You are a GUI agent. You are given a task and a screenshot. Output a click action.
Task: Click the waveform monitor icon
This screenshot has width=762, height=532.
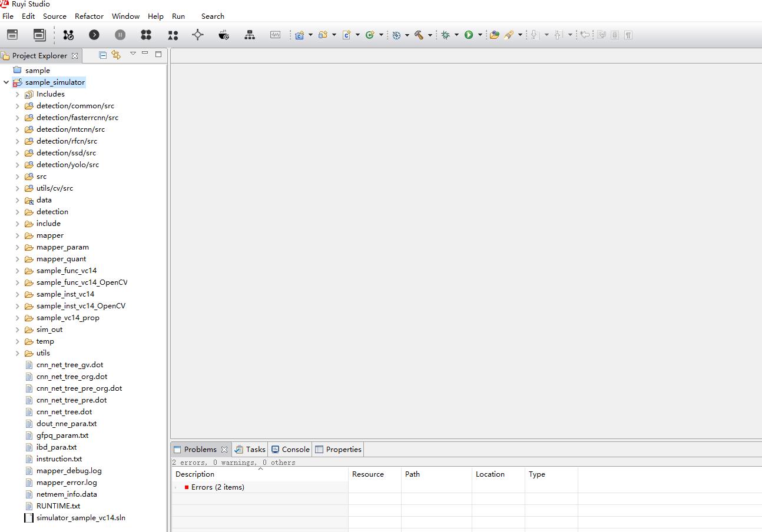276,35
